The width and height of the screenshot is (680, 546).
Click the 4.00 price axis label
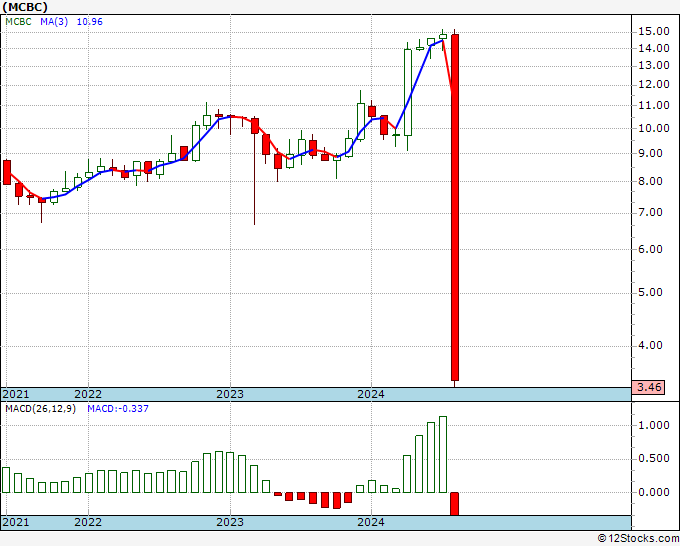tap(651, 346)
